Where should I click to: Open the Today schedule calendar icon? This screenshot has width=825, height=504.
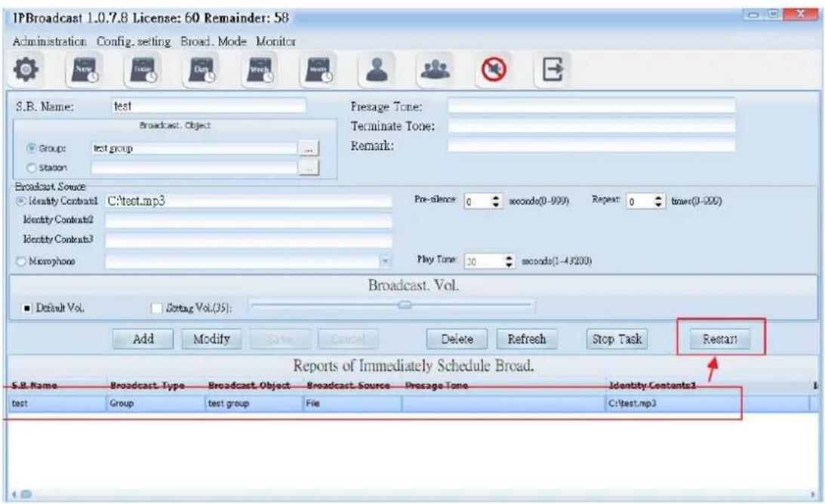pos(143,69)
